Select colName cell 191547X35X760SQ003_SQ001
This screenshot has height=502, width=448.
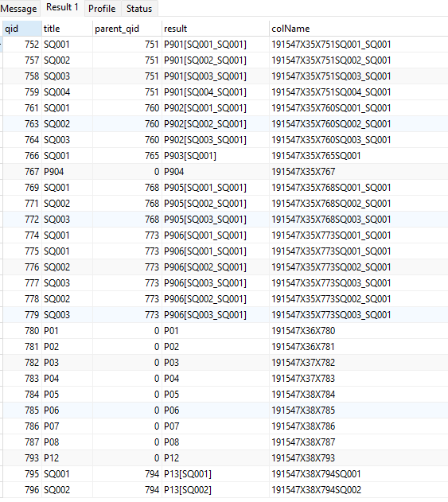359,140
